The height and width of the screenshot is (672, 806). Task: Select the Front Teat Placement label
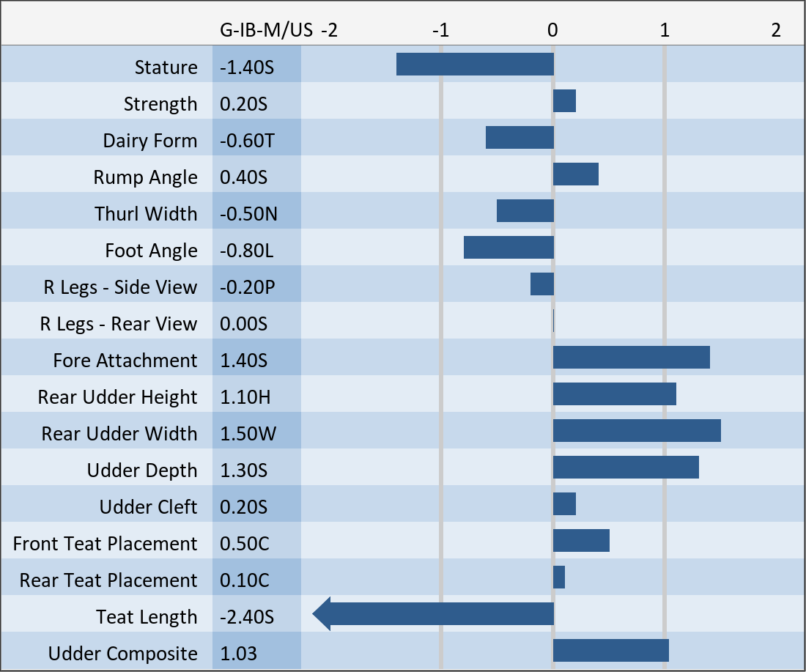(105, 544)
